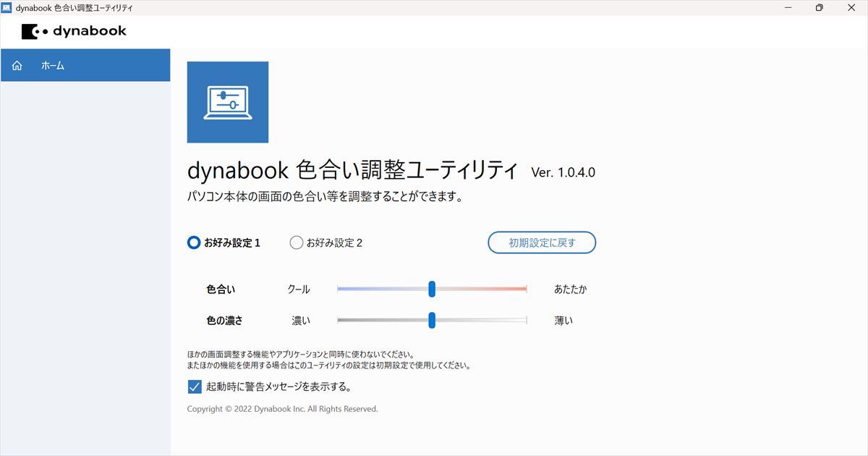Image resolution: width=868 pixels, height=456 pixels.
Task: Click the app icon in title bar
Action: coord(7,7)
